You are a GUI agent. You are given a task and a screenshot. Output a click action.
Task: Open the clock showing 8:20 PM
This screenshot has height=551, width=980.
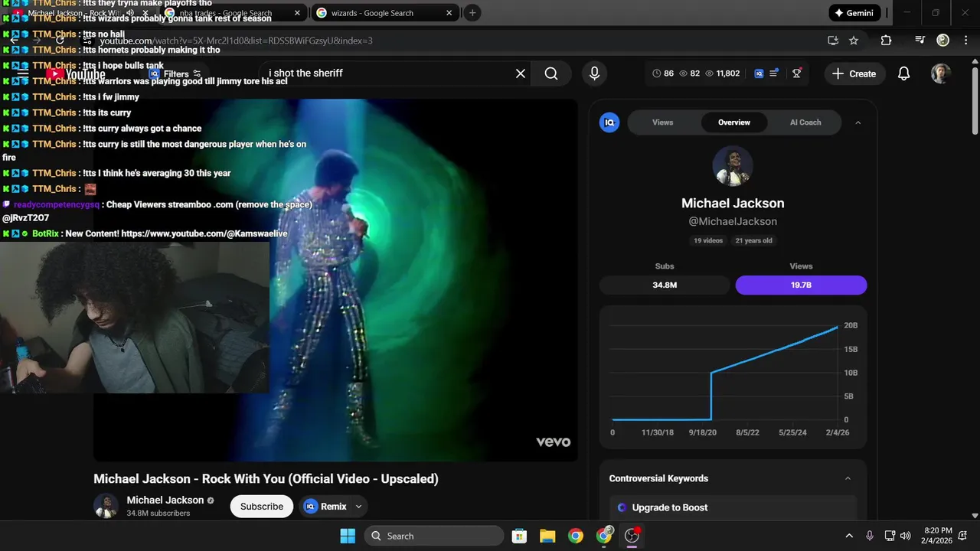(x=938, y=536)
